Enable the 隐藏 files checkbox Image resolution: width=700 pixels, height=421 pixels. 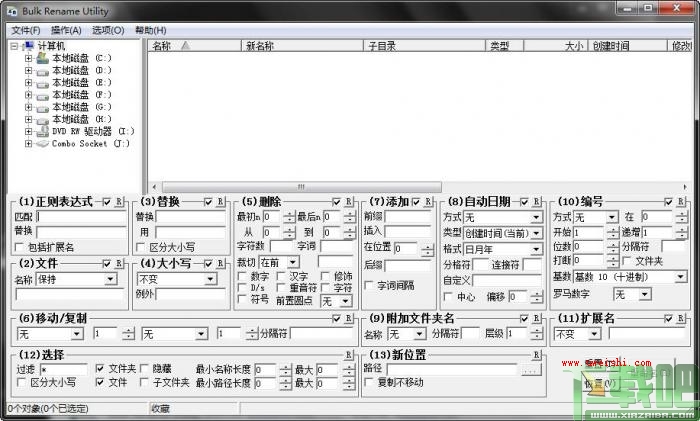(x=144, y=369)
